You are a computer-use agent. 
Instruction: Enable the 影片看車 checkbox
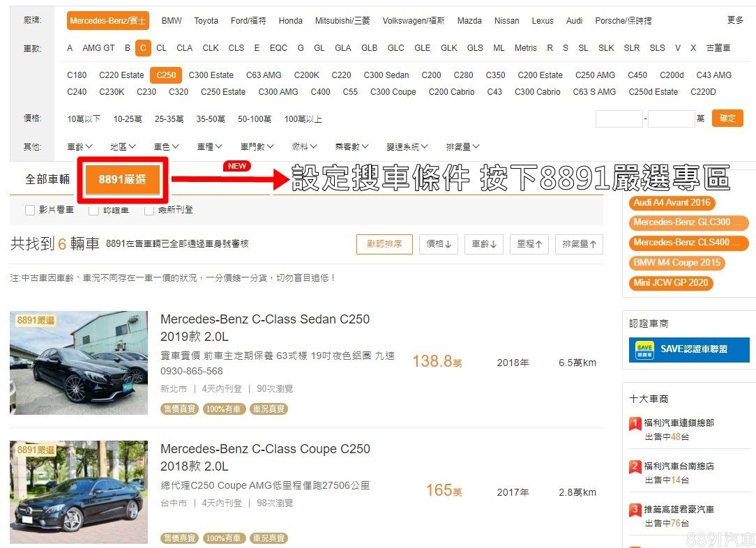tap(30, 210)
